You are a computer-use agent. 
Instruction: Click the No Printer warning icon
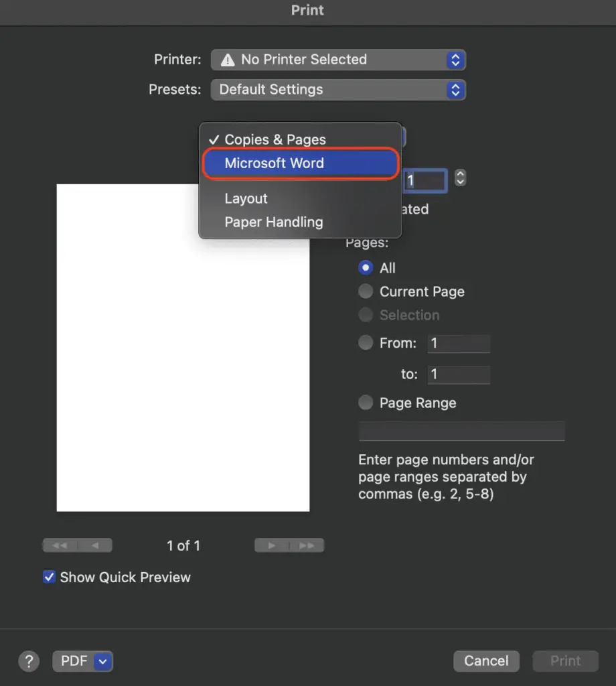pyautogui.click(x=228, y=60)
